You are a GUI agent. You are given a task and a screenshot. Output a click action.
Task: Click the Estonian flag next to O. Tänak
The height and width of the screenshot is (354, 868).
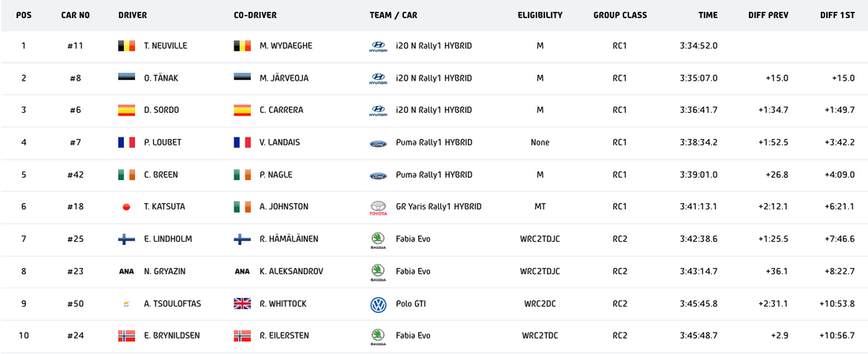(x=126, y=78)
